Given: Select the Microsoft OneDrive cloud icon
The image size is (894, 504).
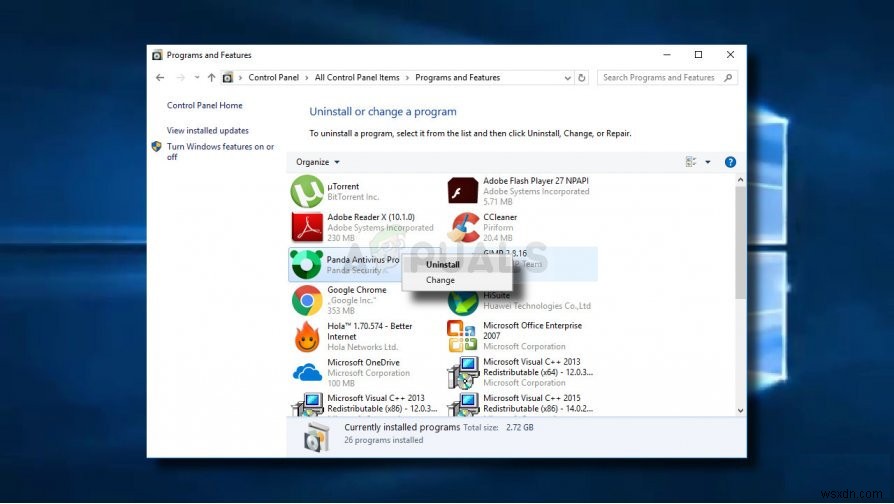Looking at the screenshot, I should 307,373.
